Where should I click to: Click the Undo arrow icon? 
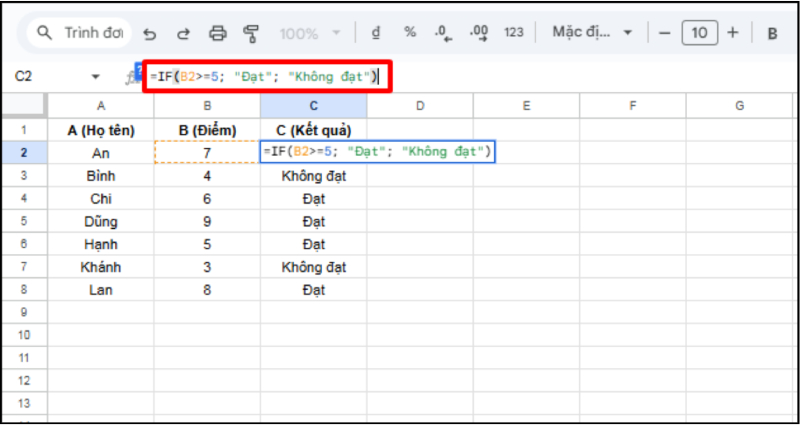[150, 33]
